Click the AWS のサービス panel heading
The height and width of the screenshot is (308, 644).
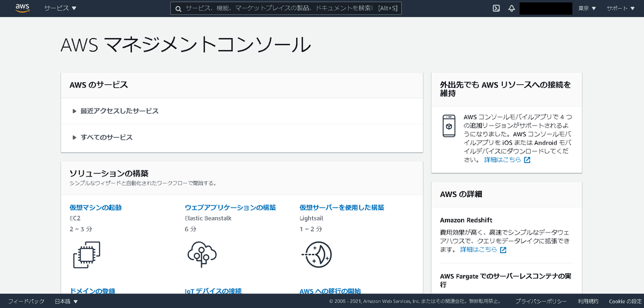[x=99, y=85]
